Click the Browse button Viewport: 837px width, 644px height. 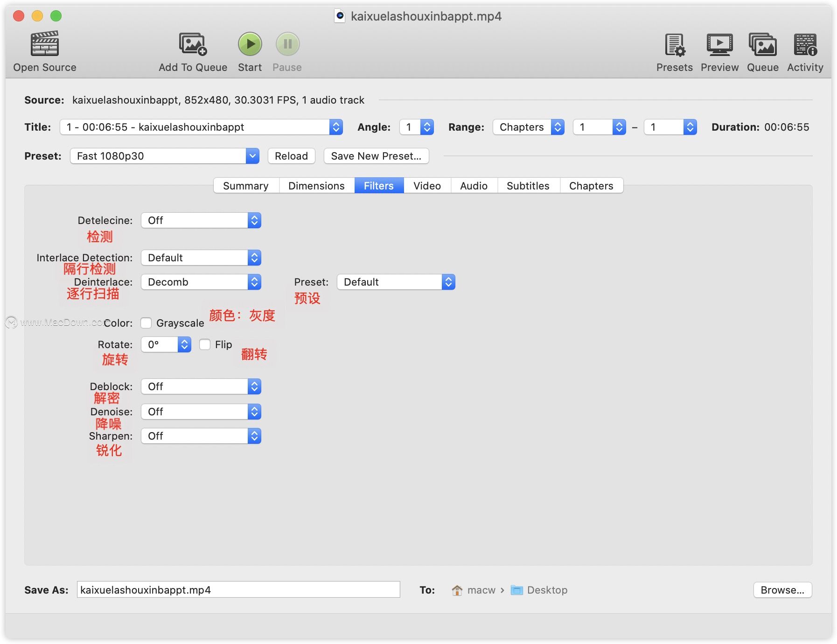pyautogui.click(x=782, y=590)
